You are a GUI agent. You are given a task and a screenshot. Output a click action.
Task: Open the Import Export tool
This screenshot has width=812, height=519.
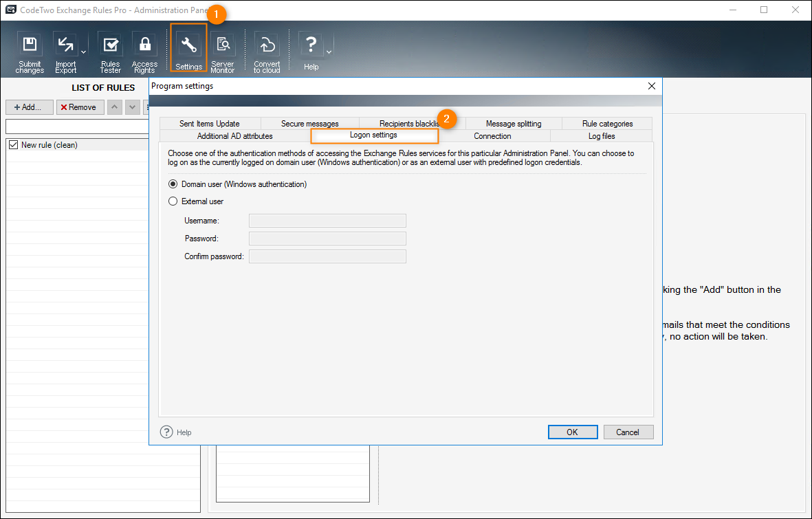pos(66,52)
